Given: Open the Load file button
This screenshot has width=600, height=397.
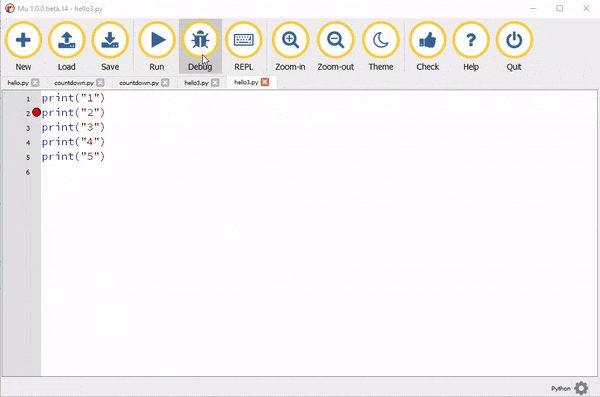Looking at the screenshot, I should coord(67,46).
